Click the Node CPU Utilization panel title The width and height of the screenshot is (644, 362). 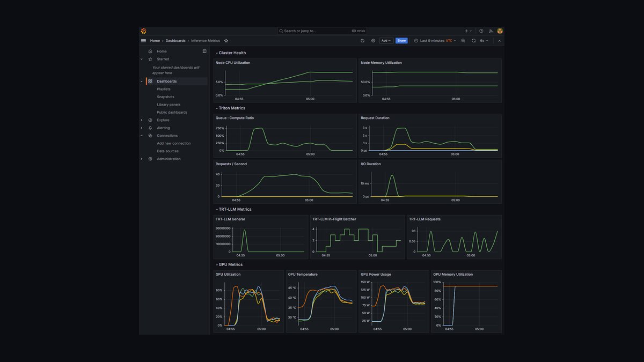233,63
